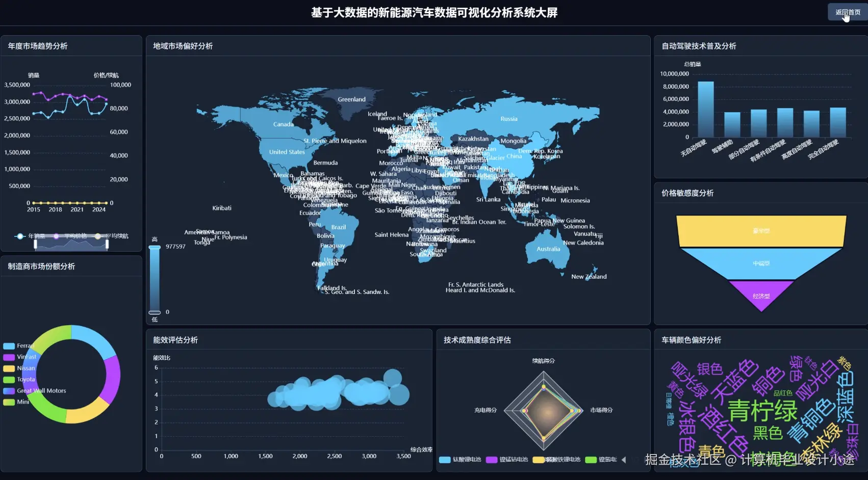Image resolution: width=868 pixels, height=480 pixels.
Task: Toggle Toyota in manufacturer legend
Action: pos(19,379)
